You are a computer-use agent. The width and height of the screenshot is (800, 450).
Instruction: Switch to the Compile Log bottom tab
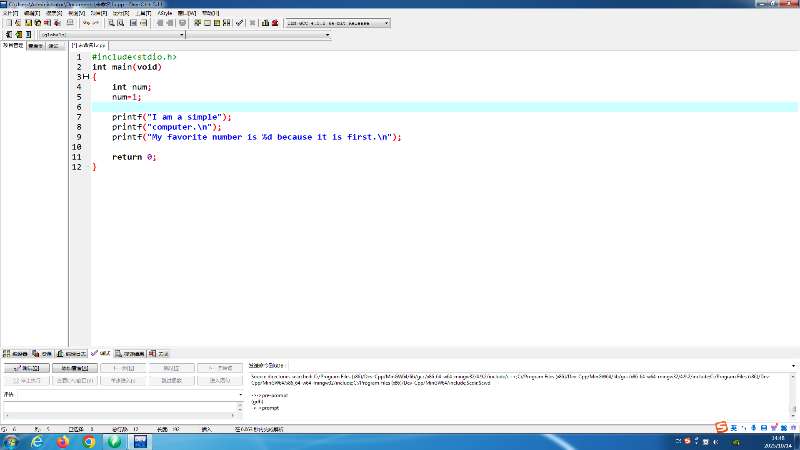pos(71,354)
